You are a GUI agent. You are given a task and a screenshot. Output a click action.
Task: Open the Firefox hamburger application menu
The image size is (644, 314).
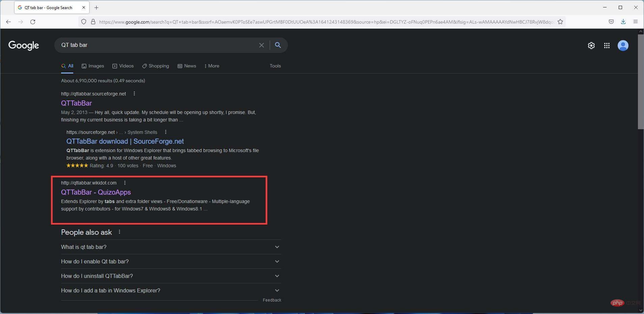636,22
